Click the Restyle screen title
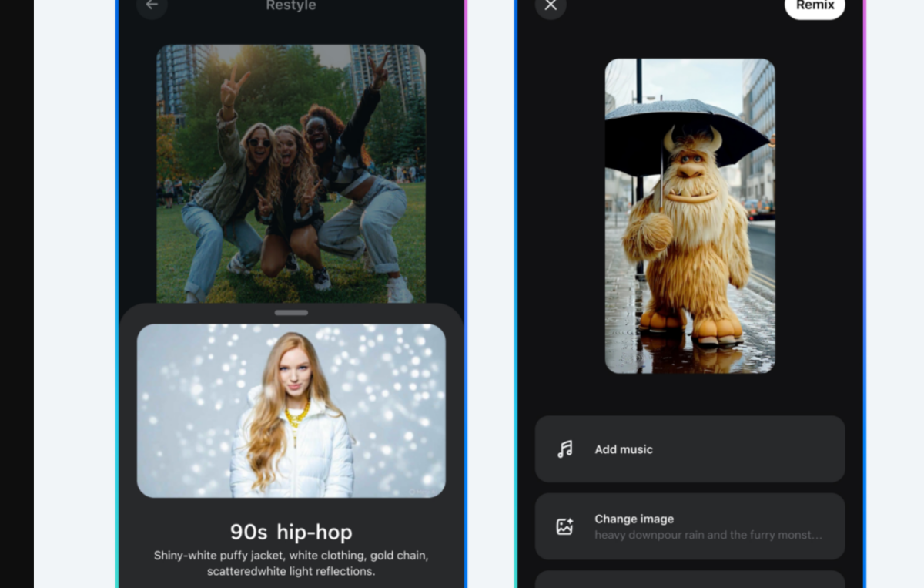This screenshot has height=588, width=924. tap(291, 6)
